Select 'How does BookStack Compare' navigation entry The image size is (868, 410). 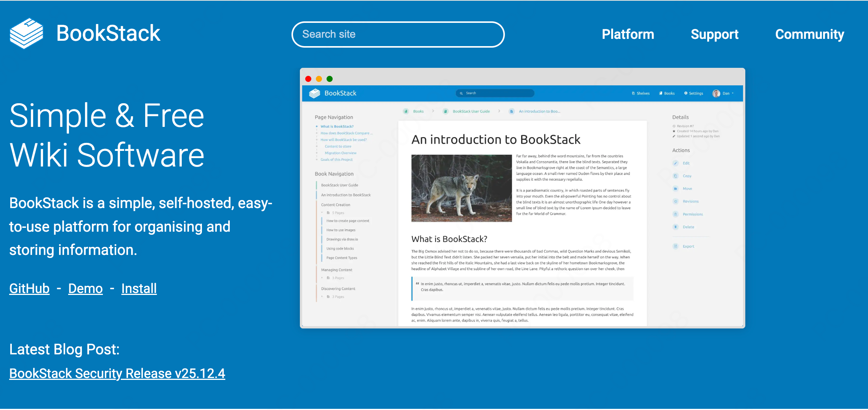point(346,133)
